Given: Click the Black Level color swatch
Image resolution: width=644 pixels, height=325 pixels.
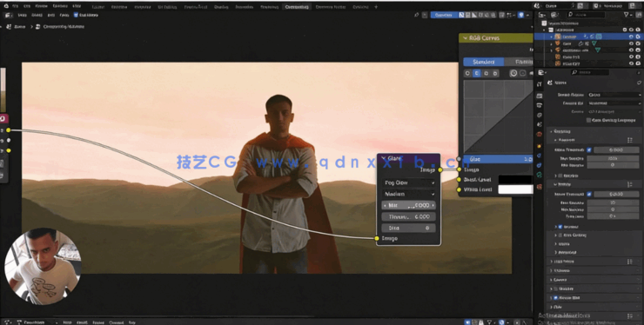Looking at the screenshot, I should (x=515, y=179).
